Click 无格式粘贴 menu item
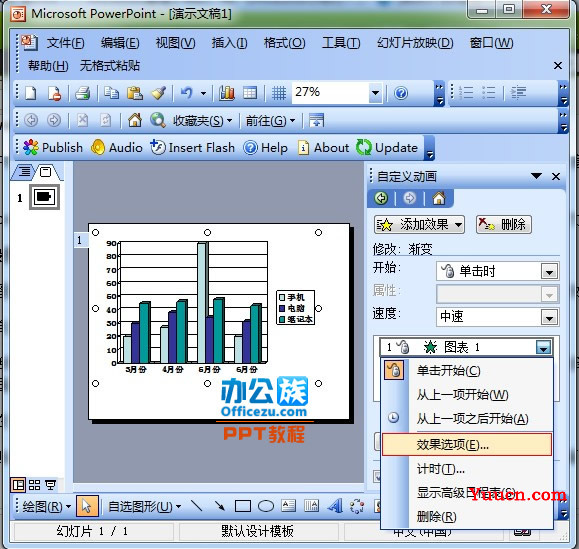Image resolution: width=579 pixels, height=549 pixels. (110, 66)
